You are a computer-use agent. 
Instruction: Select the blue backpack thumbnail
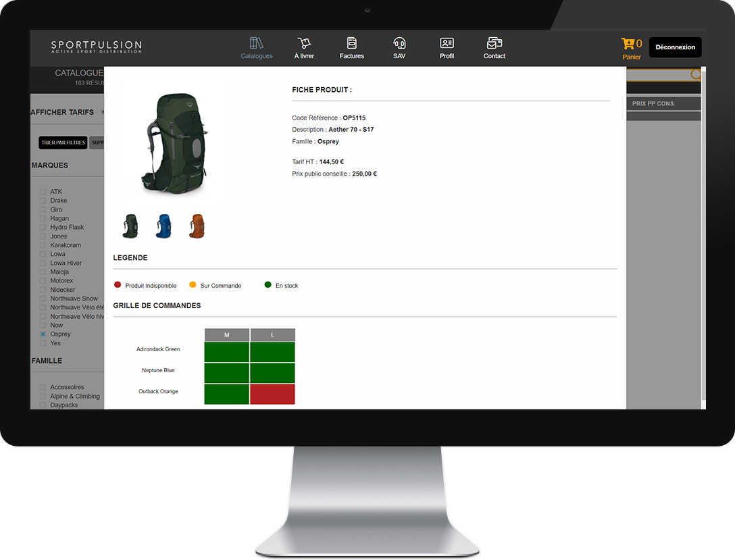click(163, 226)
